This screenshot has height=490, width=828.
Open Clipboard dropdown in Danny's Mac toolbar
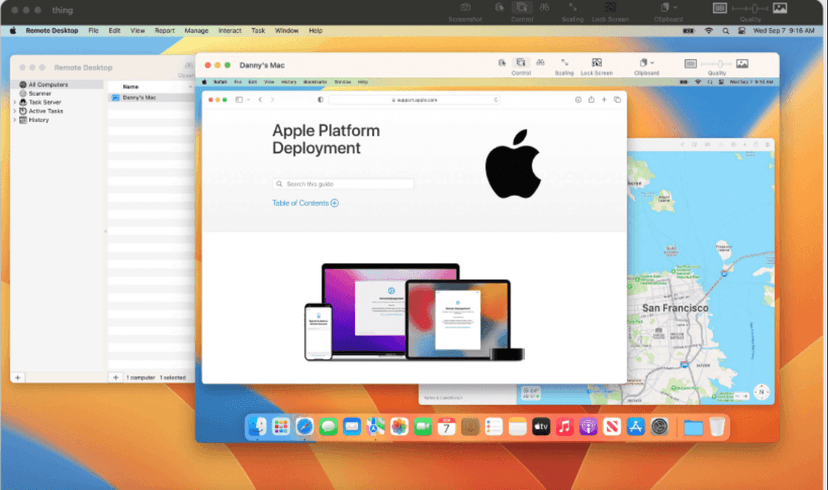(x=646, y=63)
